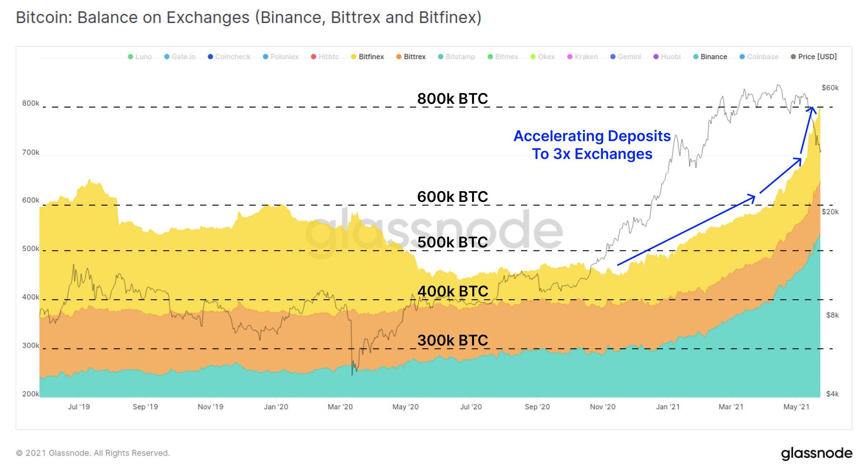868x466 pixels.
Task: Toggle the Luno series in legend
Action: 143,57
